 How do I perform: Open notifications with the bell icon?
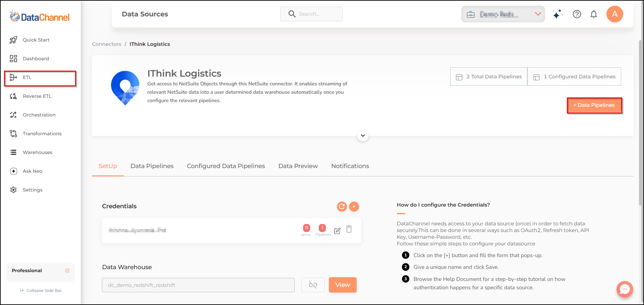(x=594, y=14)
